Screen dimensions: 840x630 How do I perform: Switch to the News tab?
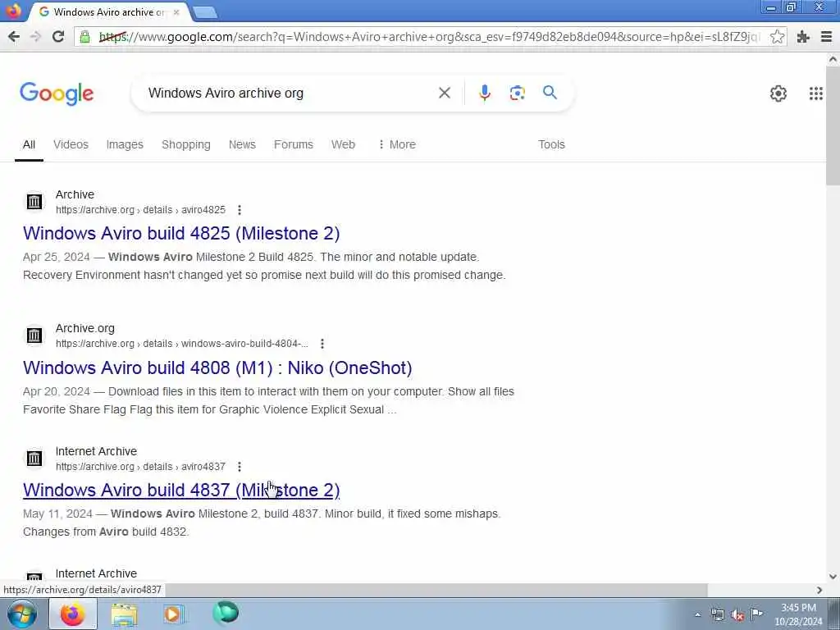pos(242,144)
